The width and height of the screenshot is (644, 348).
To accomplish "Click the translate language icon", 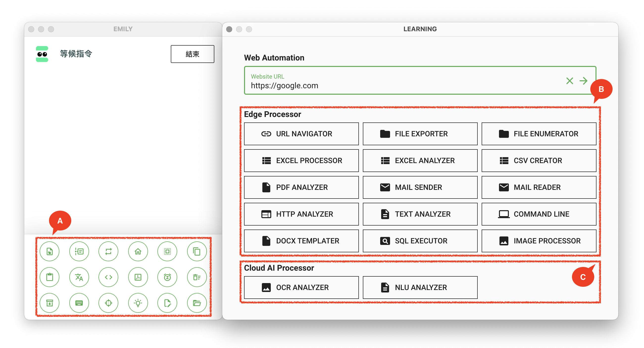I will coord(79,277).
